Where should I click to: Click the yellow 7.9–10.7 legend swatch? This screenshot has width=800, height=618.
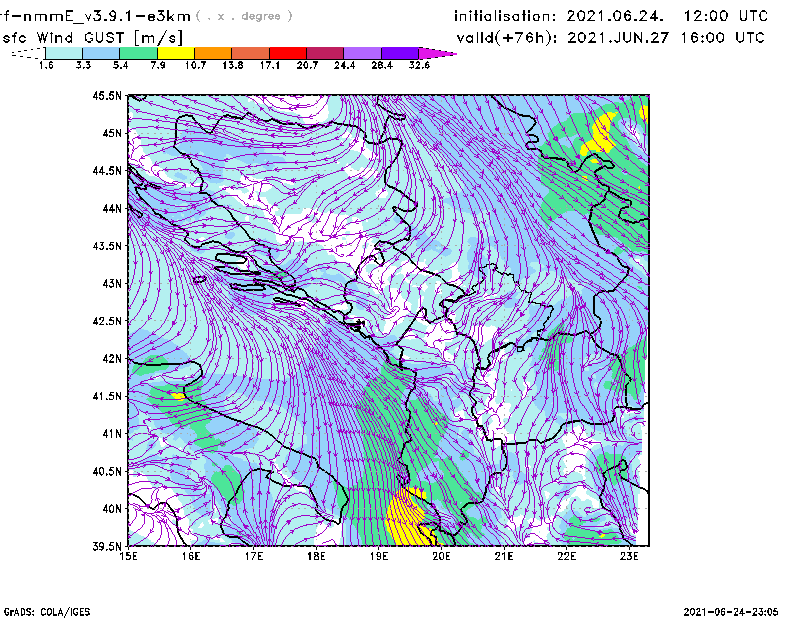176,53
